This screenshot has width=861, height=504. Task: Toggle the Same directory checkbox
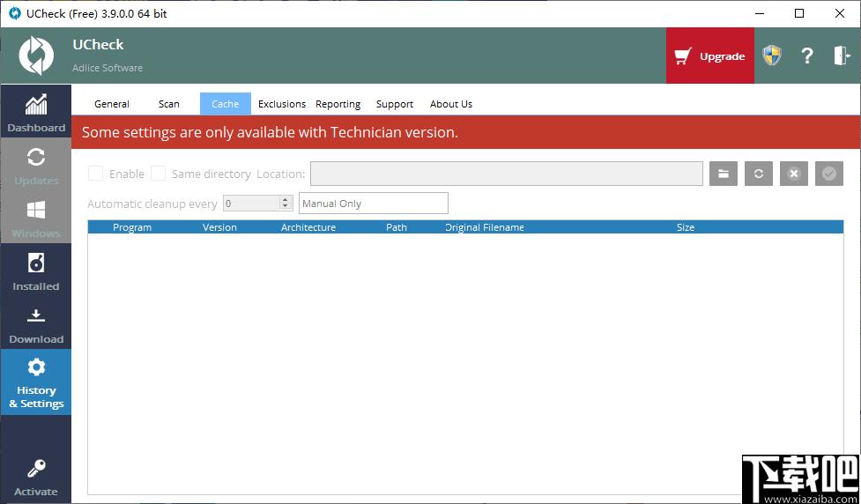(158, 174)
